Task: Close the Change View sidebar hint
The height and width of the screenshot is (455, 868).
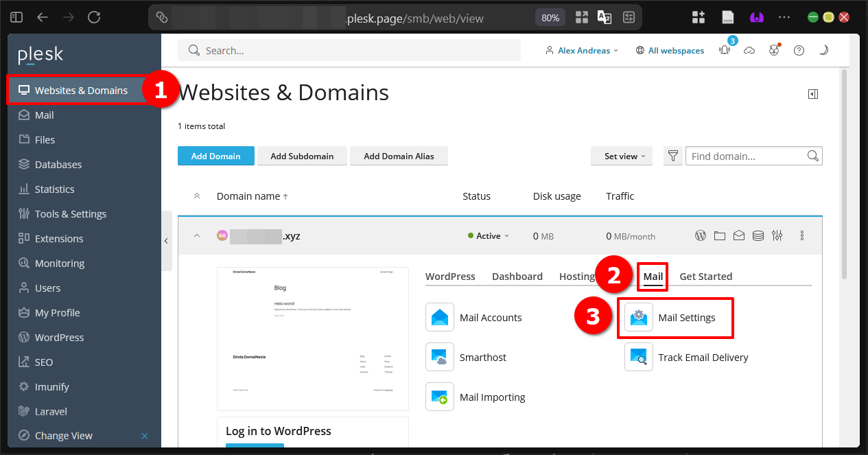Action: 145,436
